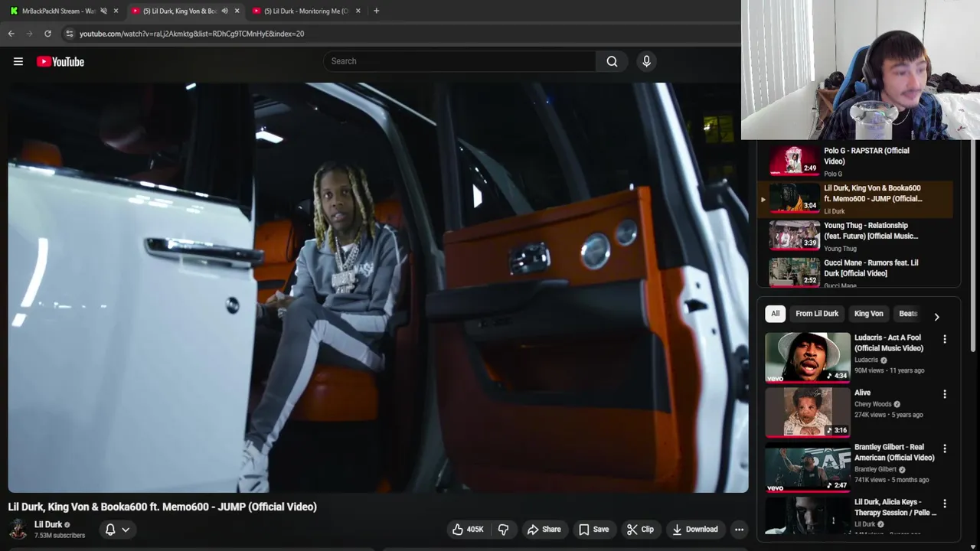Image resolution: width=980 pixels, height=551 pixels.
Task: Click the main video player
Action: pyautogui.click(x=378, y=287)
